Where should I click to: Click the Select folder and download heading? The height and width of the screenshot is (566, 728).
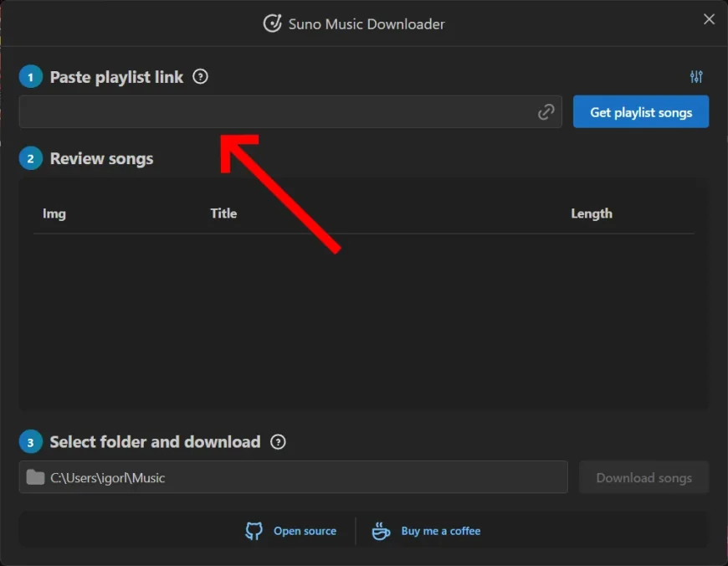pos(155,442)
